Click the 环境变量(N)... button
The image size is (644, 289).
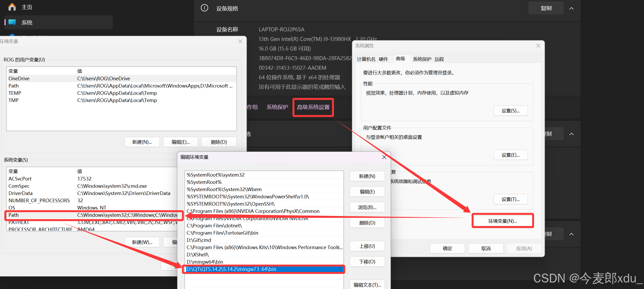point(502,221)
